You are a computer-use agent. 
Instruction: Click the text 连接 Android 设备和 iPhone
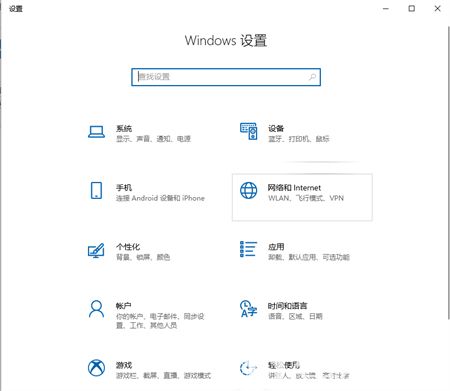pos(160,198)
